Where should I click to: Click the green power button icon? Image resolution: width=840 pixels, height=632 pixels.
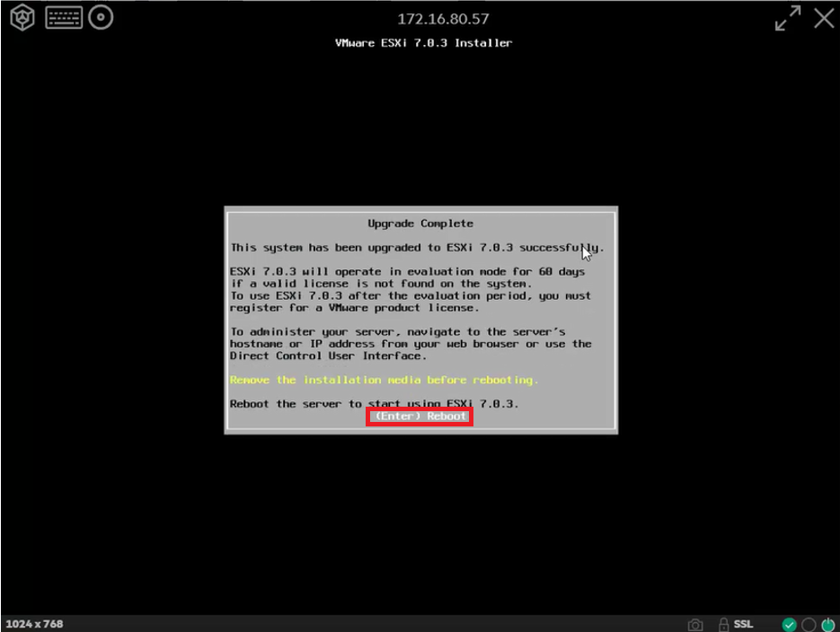click(x=828, y=625)
